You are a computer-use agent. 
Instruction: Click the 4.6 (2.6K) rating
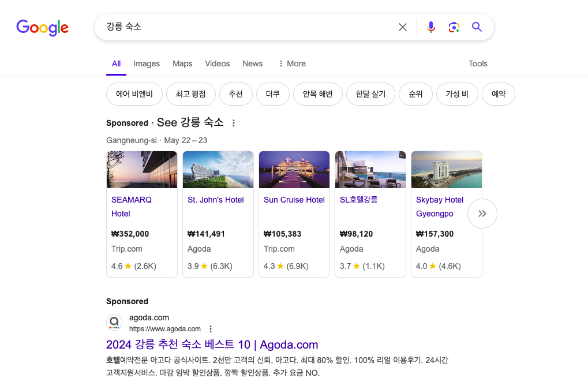pos(133,266)
